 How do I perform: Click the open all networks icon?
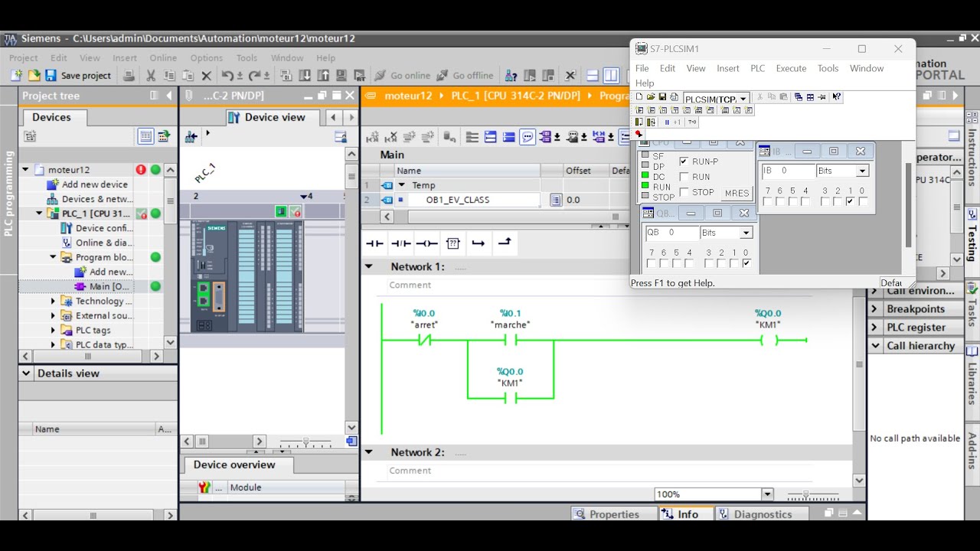[x=490, y=137]
